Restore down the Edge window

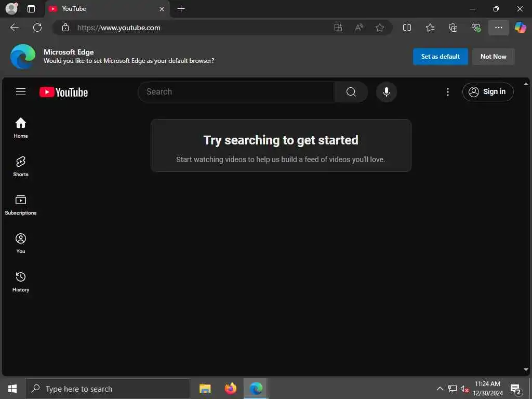[x=496, y=9]
